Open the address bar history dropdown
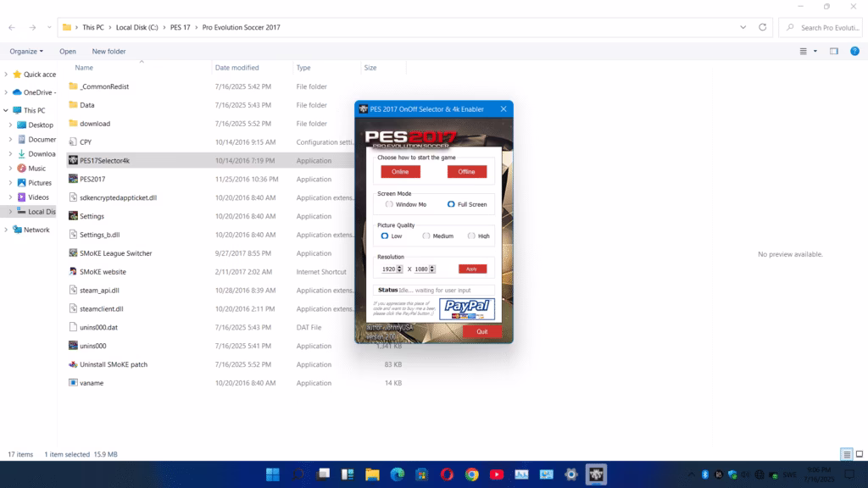This screenshot has width=868, height=488. 743,27
